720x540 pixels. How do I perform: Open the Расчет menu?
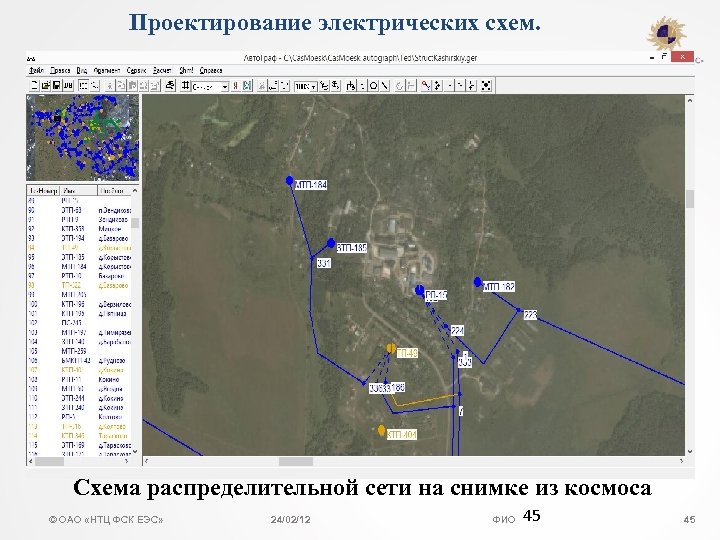tap(162, 70)
